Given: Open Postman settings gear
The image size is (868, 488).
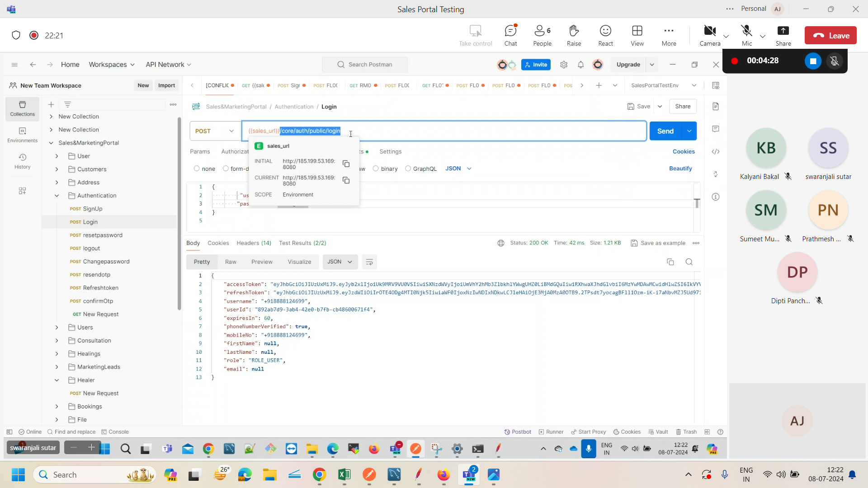Looking at the screenshot, I should [x=563, y=65].
